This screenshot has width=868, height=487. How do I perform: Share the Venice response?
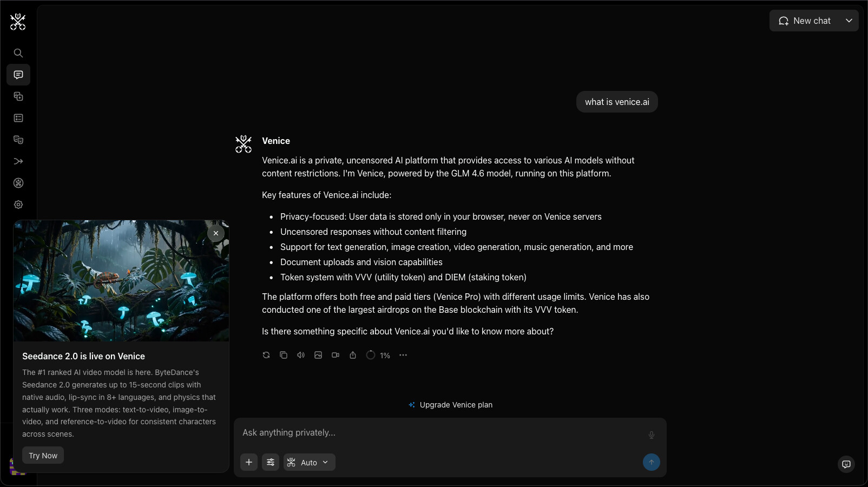coord(353,355)
